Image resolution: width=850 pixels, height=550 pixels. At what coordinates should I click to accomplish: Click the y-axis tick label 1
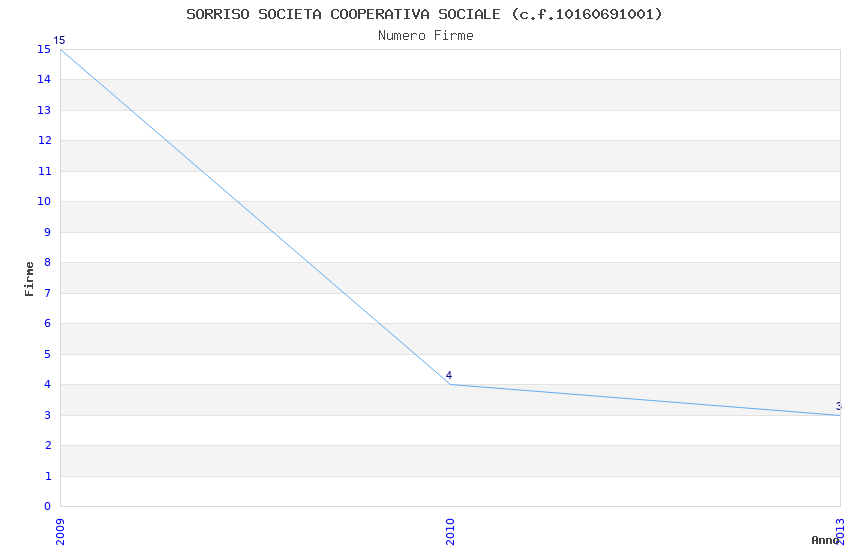(x=48, y=476)
